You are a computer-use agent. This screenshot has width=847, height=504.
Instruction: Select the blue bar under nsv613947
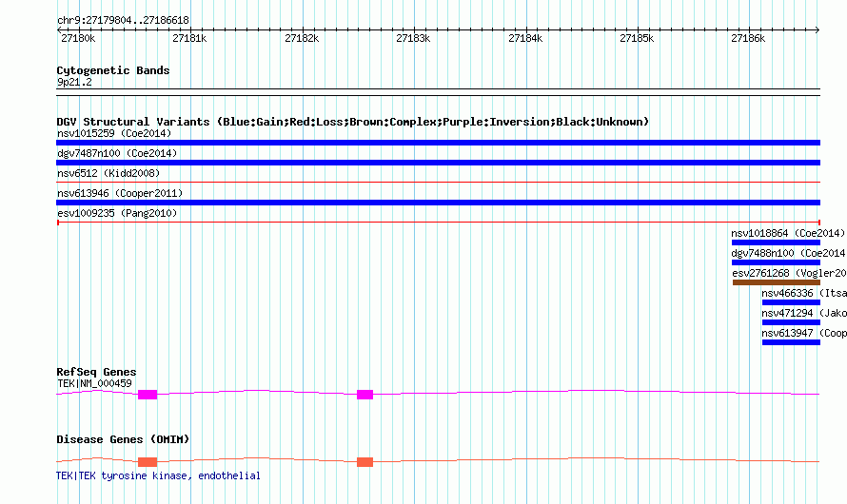click(791, 342)
